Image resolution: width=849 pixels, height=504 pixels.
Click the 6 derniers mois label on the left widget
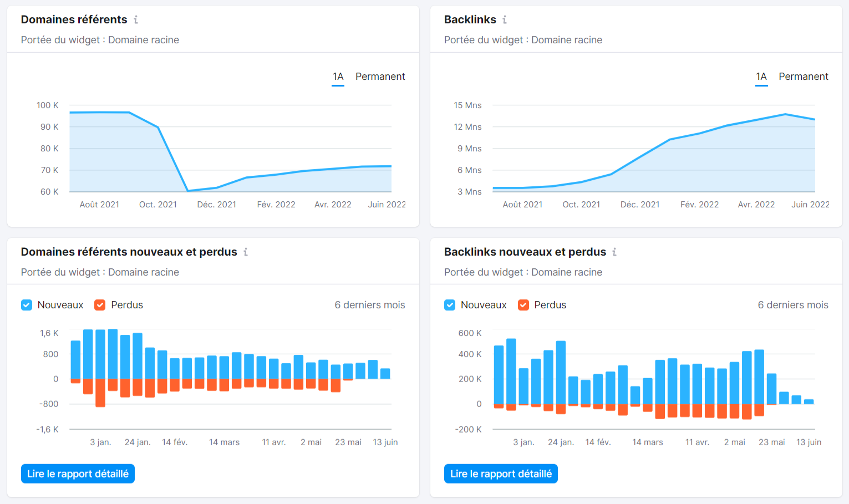[x=369, y=304]
